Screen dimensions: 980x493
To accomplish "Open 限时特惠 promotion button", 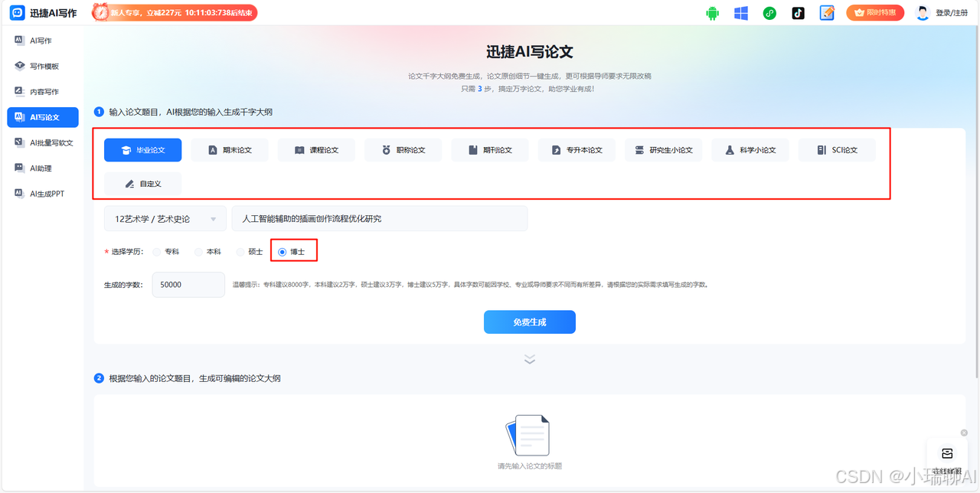I will 875,13.
